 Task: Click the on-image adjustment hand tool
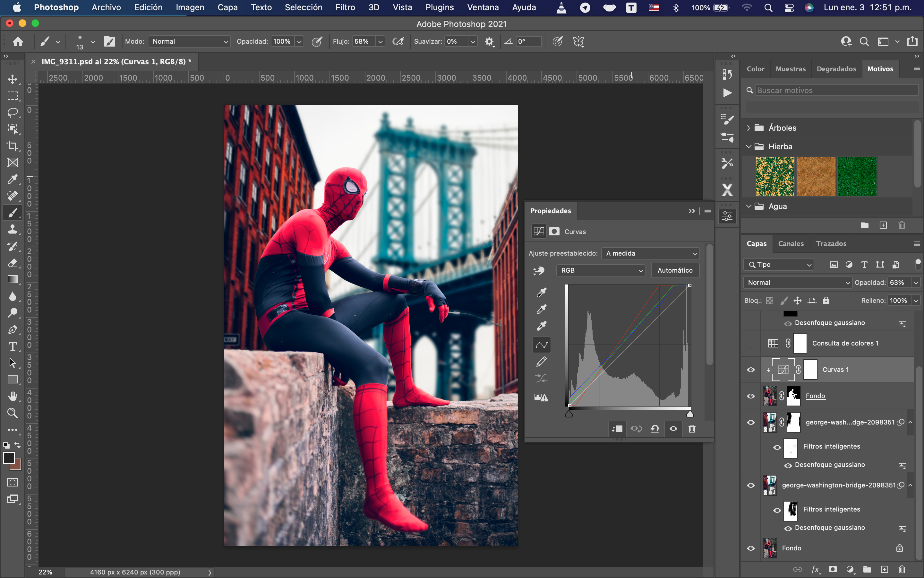point(539,271)
